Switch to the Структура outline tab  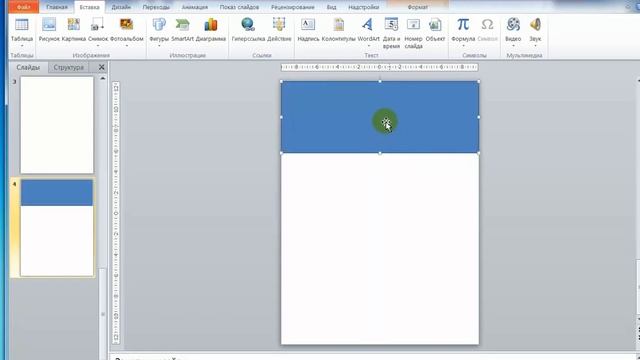[x=69, y=67]
